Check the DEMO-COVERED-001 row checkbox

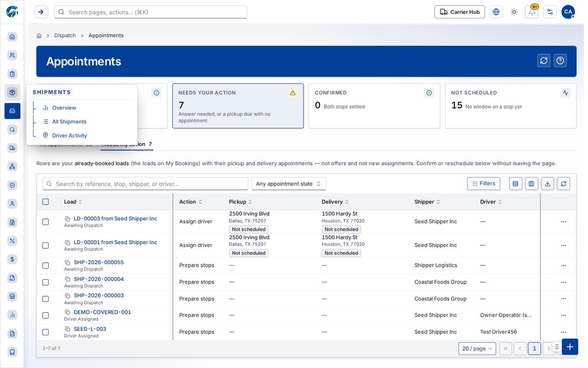coord(45,316)
